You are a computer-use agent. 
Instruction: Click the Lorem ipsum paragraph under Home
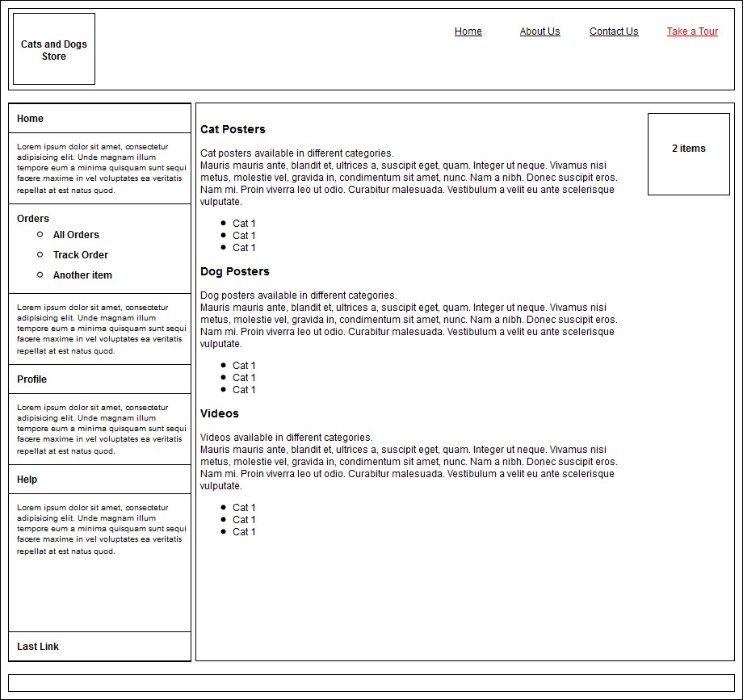pyautogui.click(x=102, y=168)
